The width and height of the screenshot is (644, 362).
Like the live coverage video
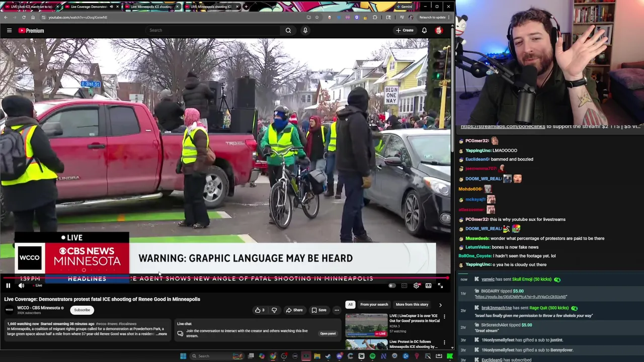(260, 310)
